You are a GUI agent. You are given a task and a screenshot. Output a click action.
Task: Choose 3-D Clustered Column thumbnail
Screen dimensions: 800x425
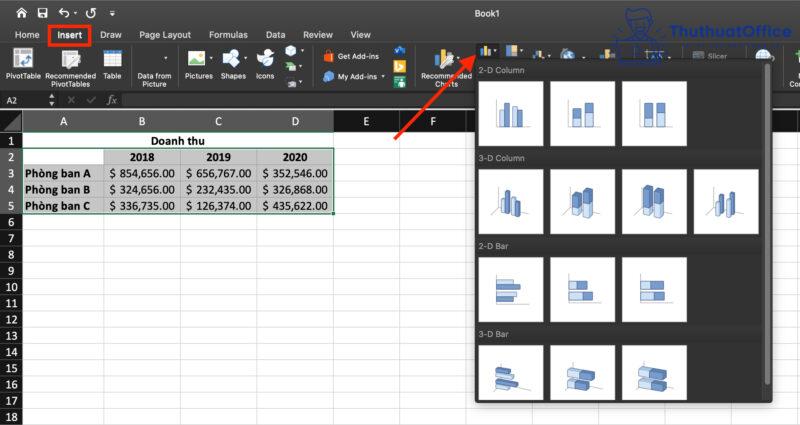point(511,202)
